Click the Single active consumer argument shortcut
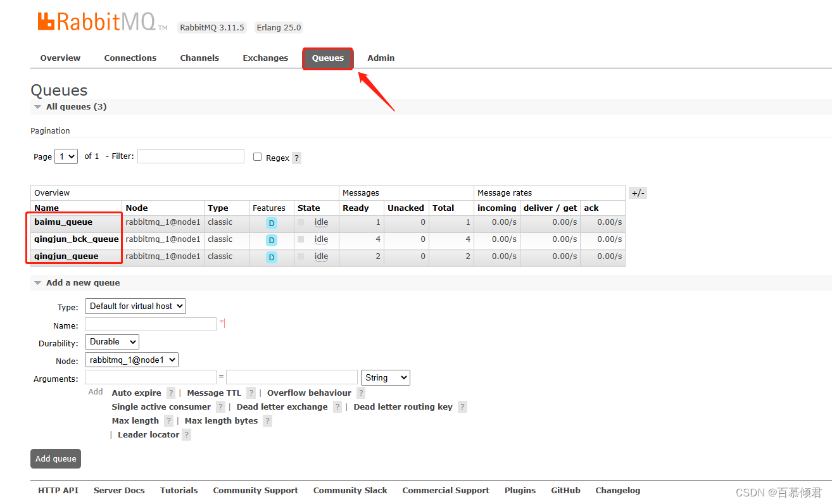The image size is (832, 504). click(161, 407)
